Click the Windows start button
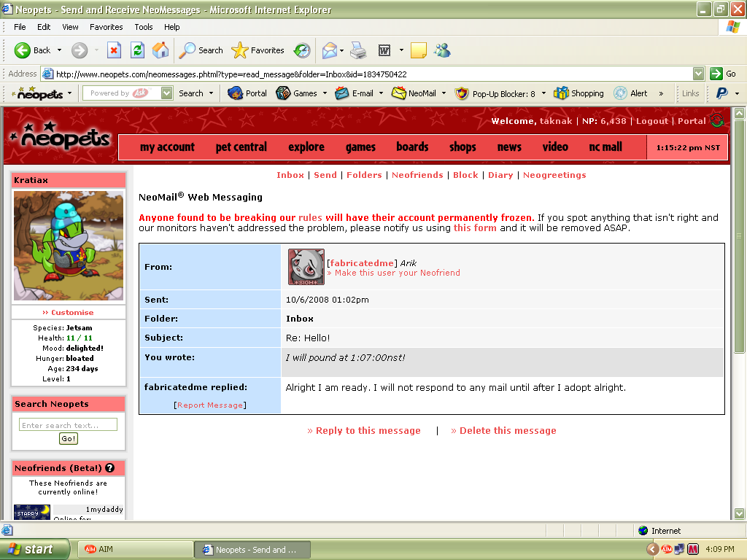 [x=34, y=549]
